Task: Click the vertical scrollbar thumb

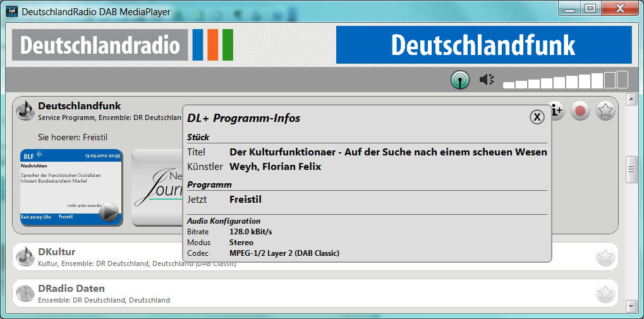Action: coord(631,169)
